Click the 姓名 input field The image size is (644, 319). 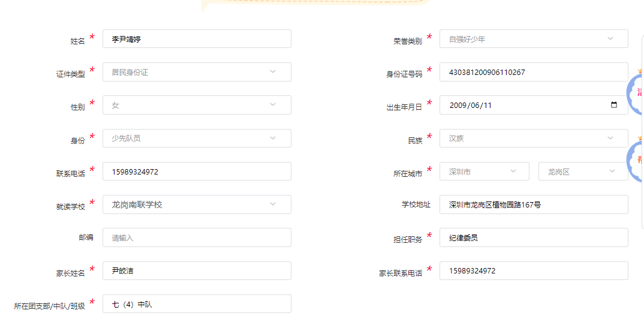pos(197,40)
